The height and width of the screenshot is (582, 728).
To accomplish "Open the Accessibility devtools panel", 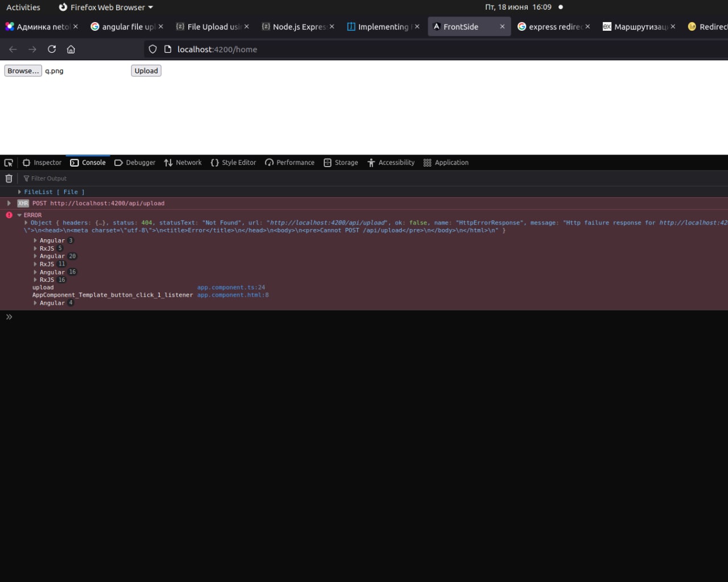I will (391, 163).
